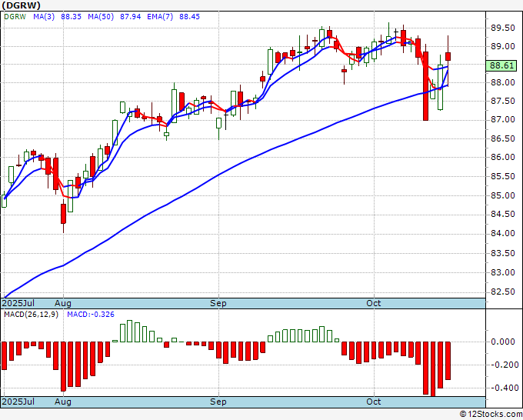
Task: Click 2025Jul on the price chart date axis
Action: point(18,303)
